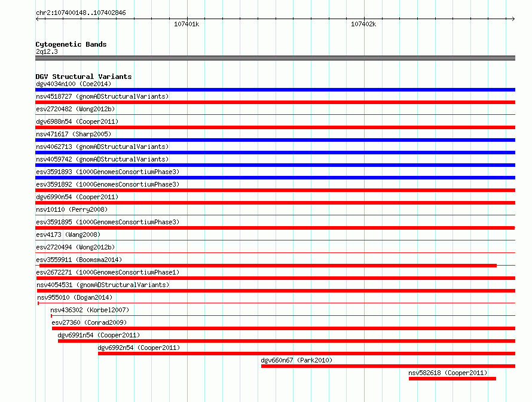Click the 107402k ruler marker
Screen dimensions: 532x402
[363, 24]
